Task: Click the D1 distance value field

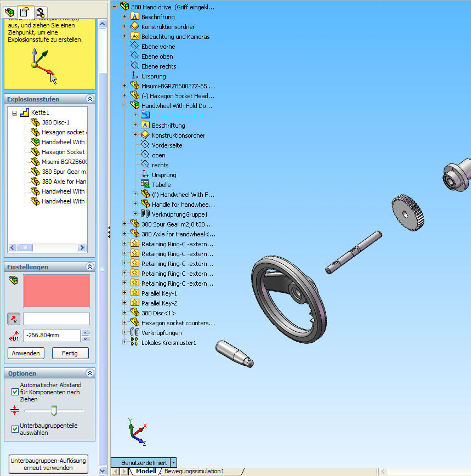Action: (52, 336)
